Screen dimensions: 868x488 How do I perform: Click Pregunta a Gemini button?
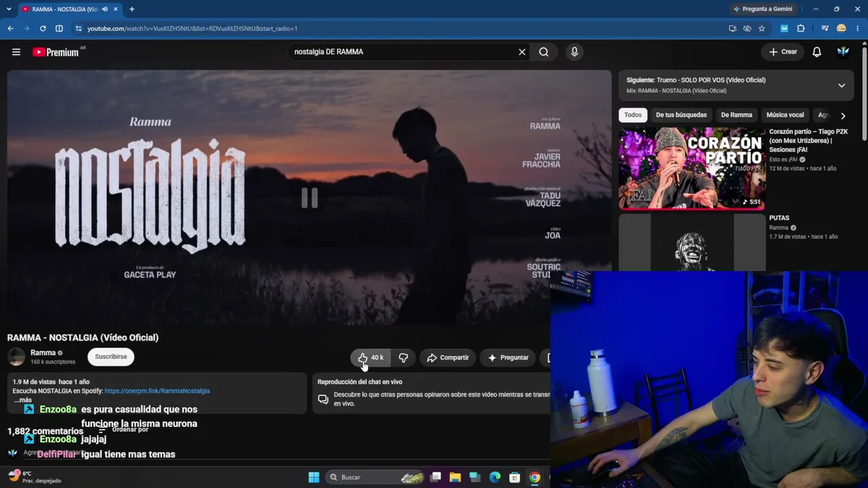tap(762, 9)
